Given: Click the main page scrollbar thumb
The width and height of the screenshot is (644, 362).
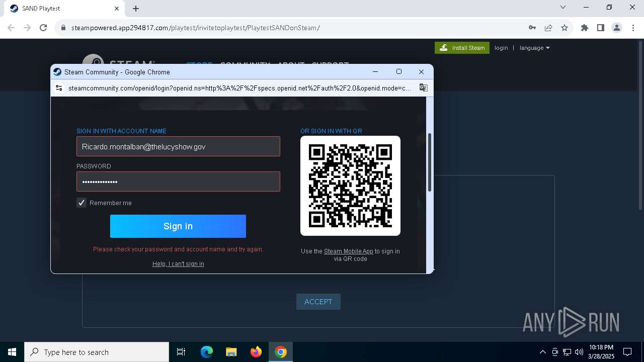Looking at the screenshot, I should pyautogui.click(x=640, y=126).
